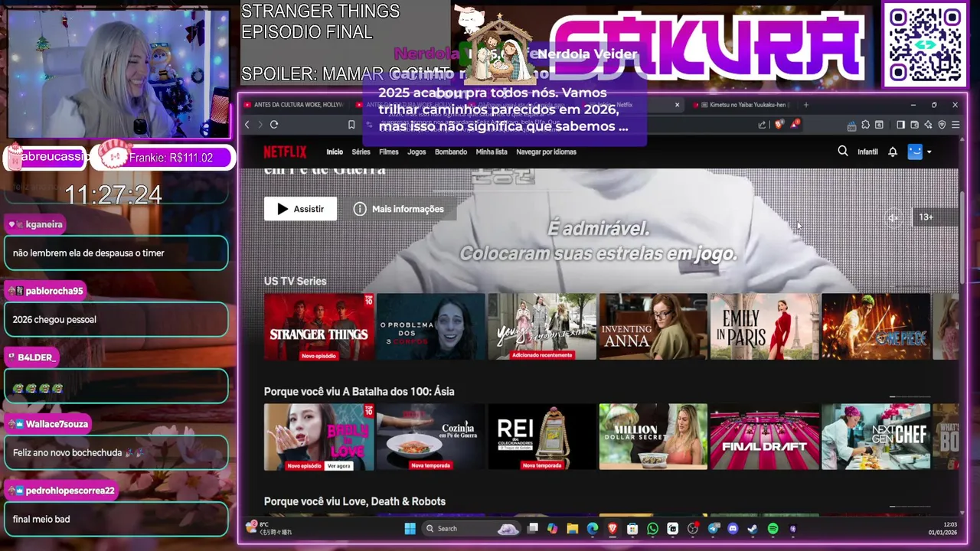Viewport: 980px width, 551px height.
Task: Open File Explorer from the taskbar
Action: (x=572, y=529)
